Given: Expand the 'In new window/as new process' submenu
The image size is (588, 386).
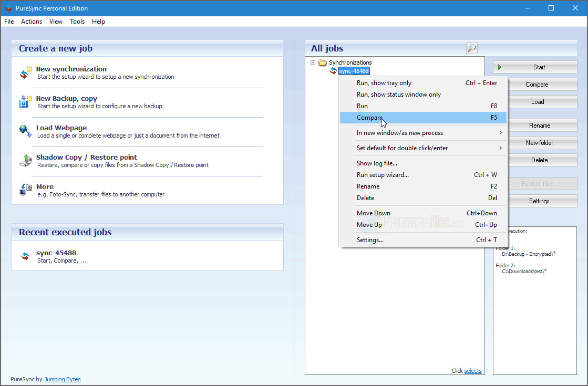Looking at the screenshot, I should [423, 133].
